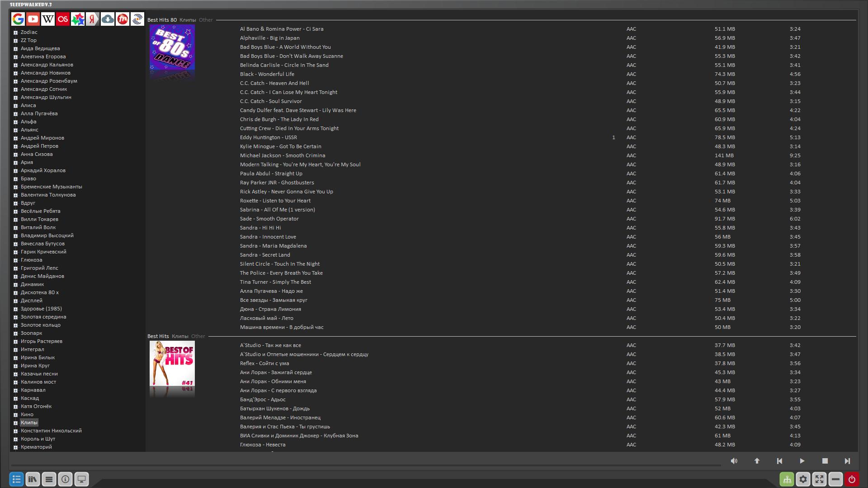
Task: Click the Best of 80s Dance cover
Action: click(x=172, y=47)
